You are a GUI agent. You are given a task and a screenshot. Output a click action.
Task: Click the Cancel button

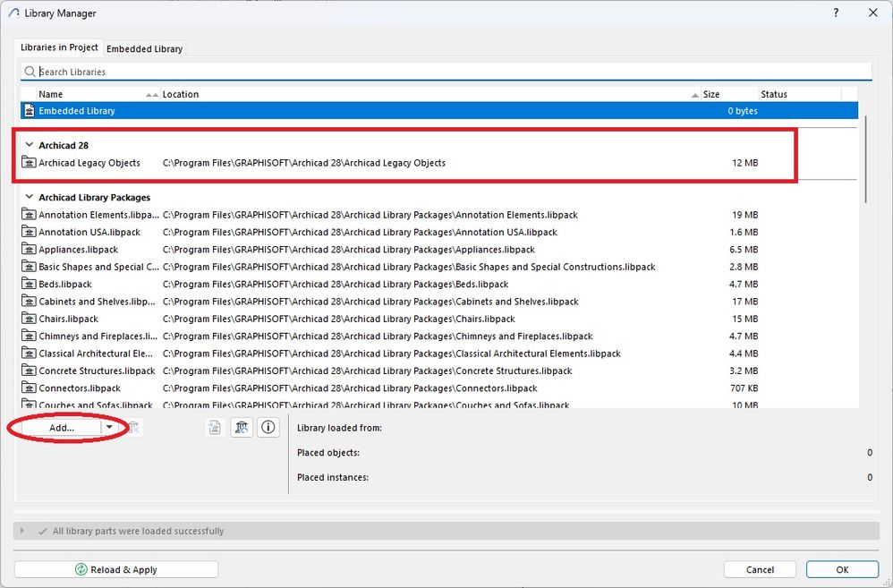tap(760, 570)
